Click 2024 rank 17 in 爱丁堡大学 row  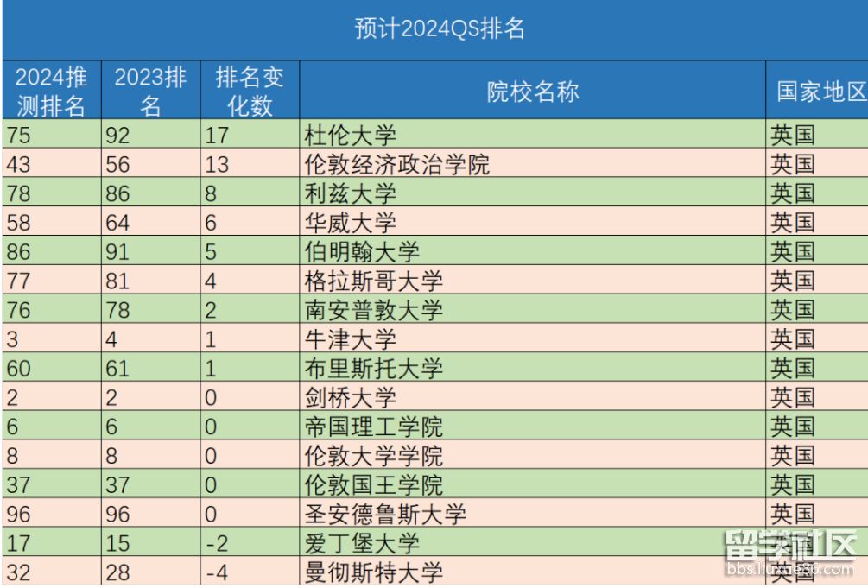pos(18,544)
